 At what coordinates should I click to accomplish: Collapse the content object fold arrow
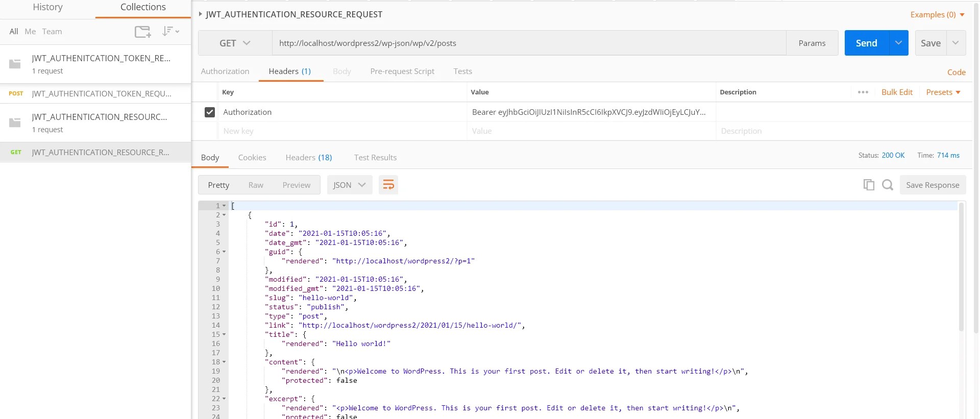[x=224, y=362]
